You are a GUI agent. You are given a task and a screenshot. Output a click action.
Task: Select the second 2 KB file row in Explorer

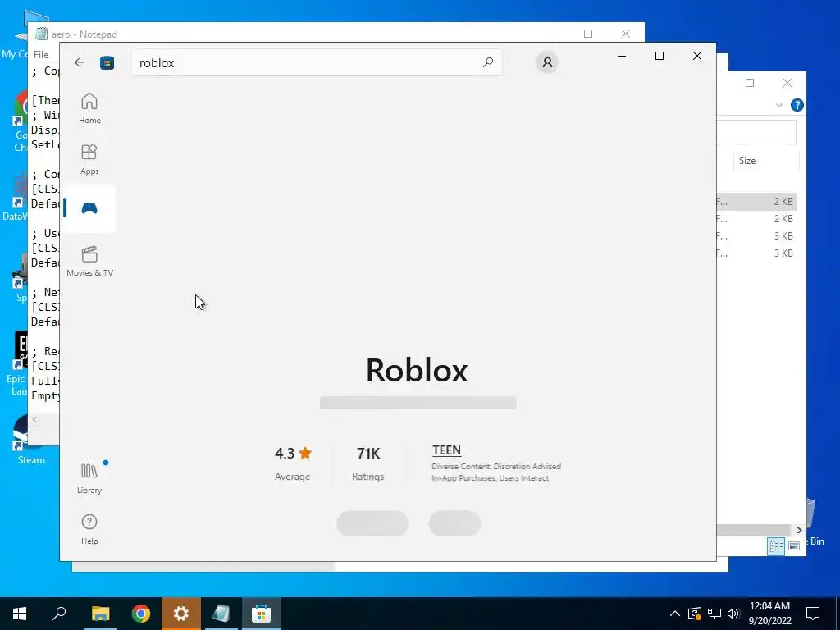[x=756, y=218]
